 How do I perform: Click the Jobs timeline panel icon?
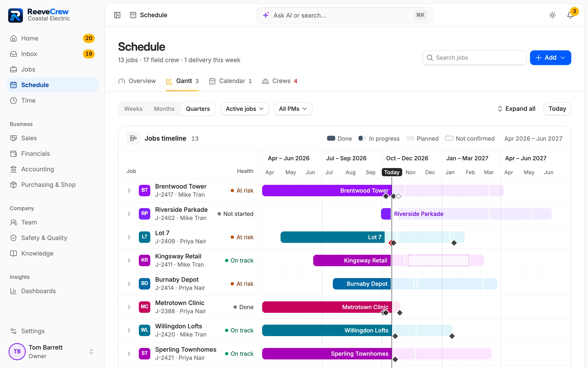133,138
